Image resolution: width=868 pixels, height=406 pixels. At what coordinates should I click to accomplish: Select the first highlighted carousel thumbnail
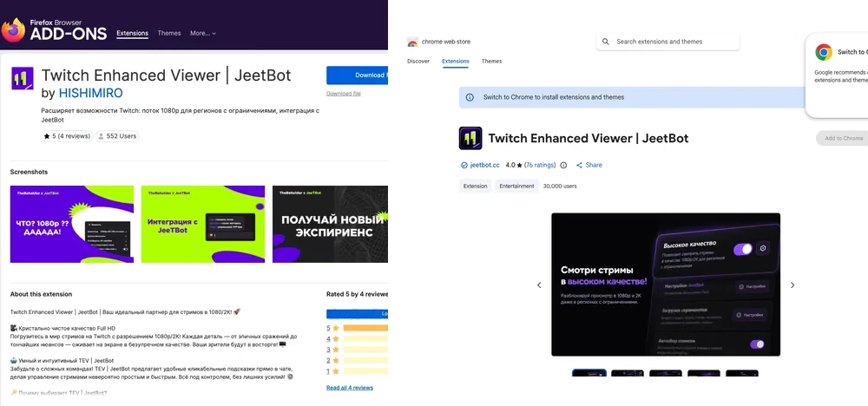tap(589, 373)
